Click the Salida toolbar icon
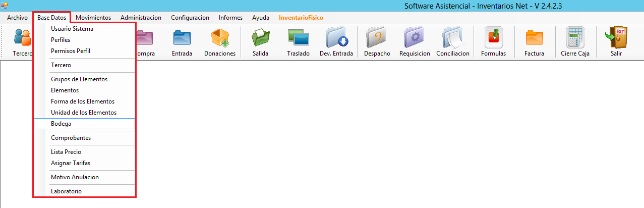Viewport: 644px width, 208px height. [x=260, y=39]
